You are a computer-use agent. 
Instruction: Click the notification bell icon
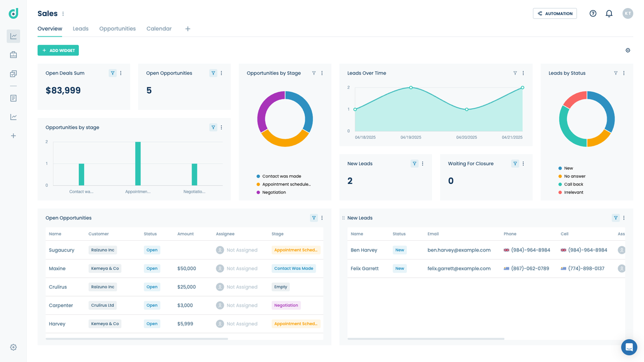pyautogui.click(x=609, y=13)
